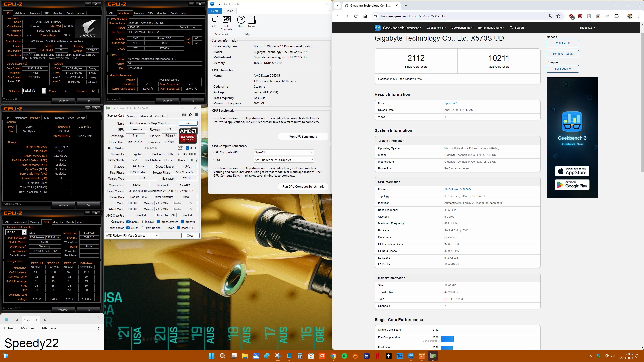Click the Google Play download badge
Image resolution: width=644 pixels, height=362 pixels.
[572, 185]
